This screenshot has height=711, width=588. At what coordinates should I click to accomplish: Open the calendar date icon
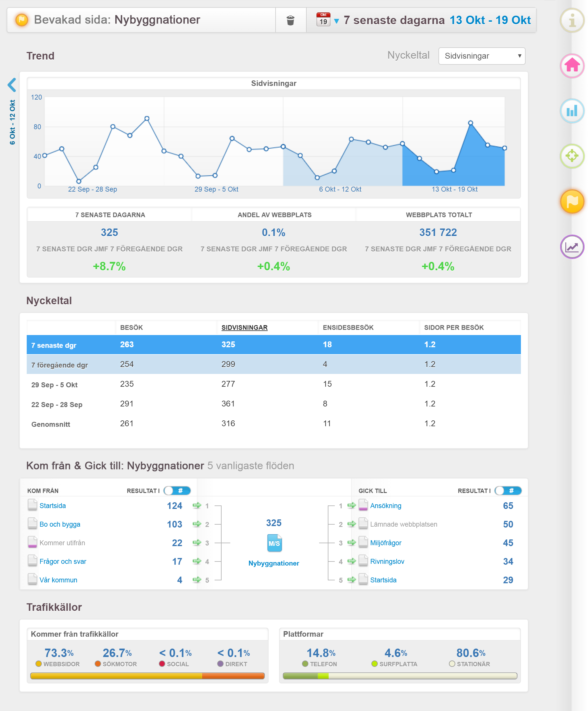tap(323, 20)
